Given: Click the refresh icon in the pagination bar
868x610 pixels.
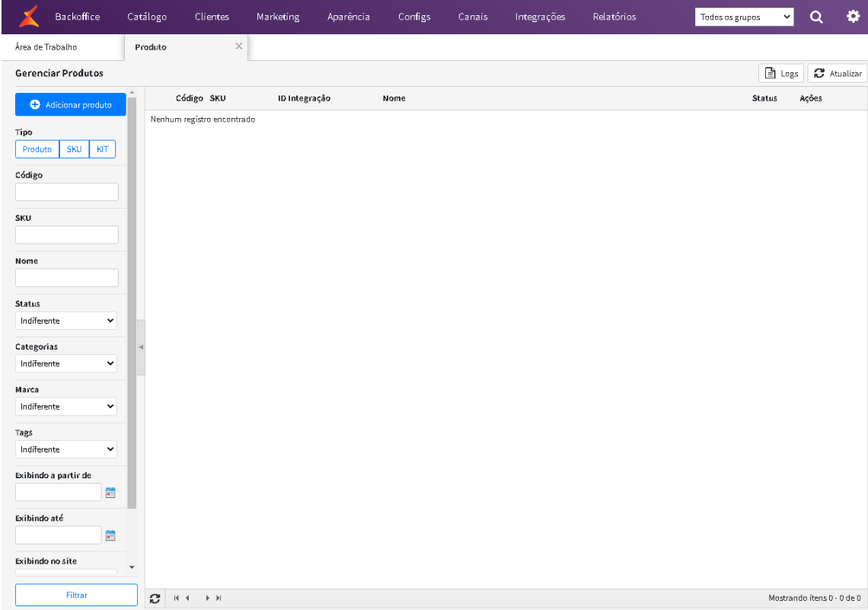Looking at the screenshot, I should point(155,599).
